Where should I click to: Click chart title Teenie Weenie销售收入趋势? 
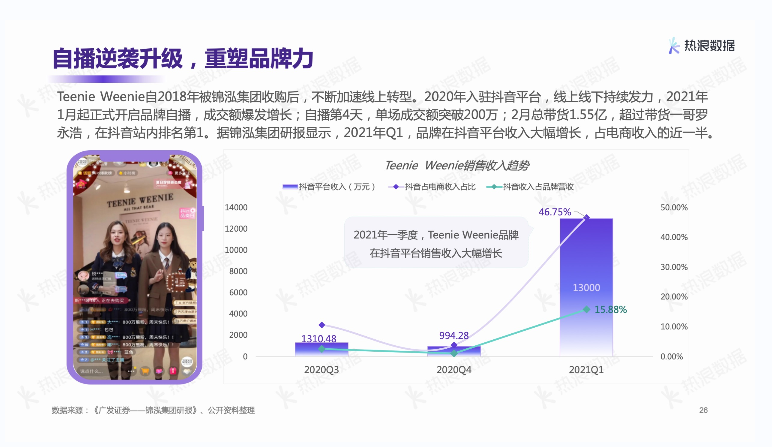[456, 165]
